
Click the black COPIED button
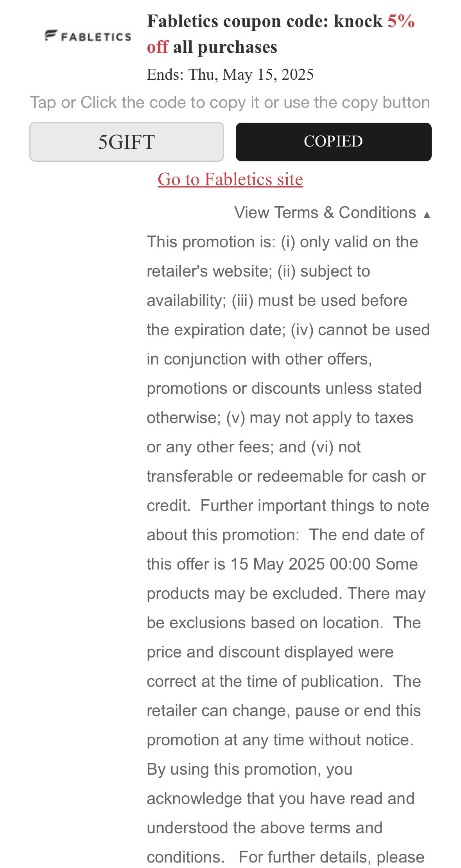click(333, 142)
